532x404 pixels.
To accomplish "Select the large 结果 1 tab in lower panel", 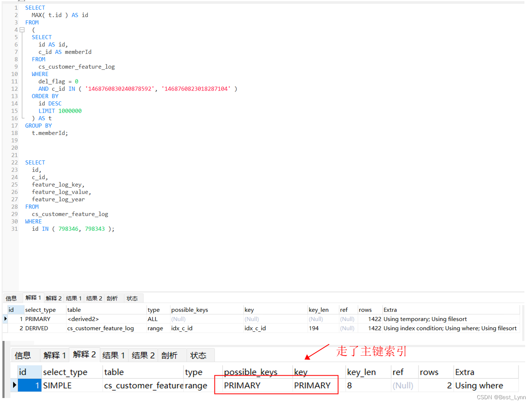I will (x=113, y=355).
